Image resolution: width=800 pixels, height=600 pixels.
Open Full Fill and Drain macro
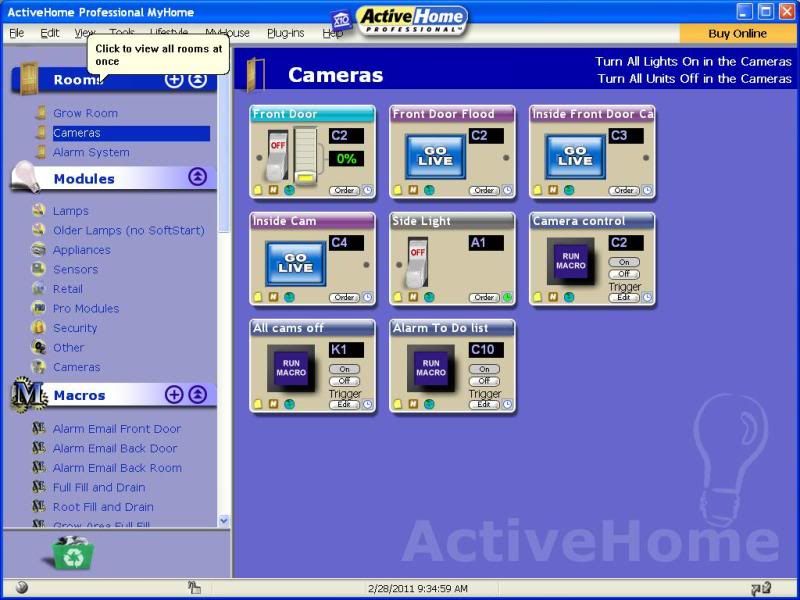click(x=99, y=487)
